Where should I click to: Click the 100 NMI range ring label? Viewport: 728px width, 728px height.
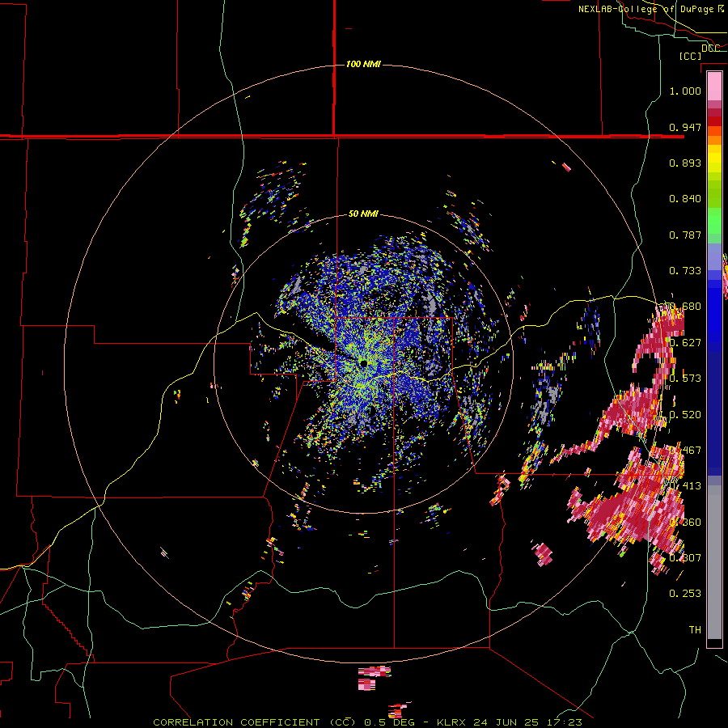tap(363, 64)
